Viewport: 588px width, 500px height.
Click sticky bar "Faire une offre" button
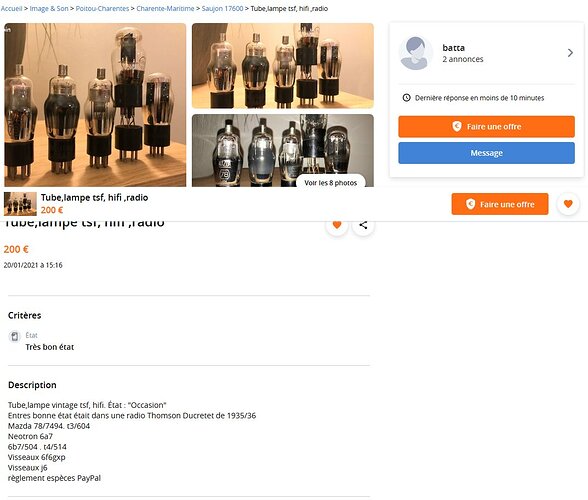point(500,204)
